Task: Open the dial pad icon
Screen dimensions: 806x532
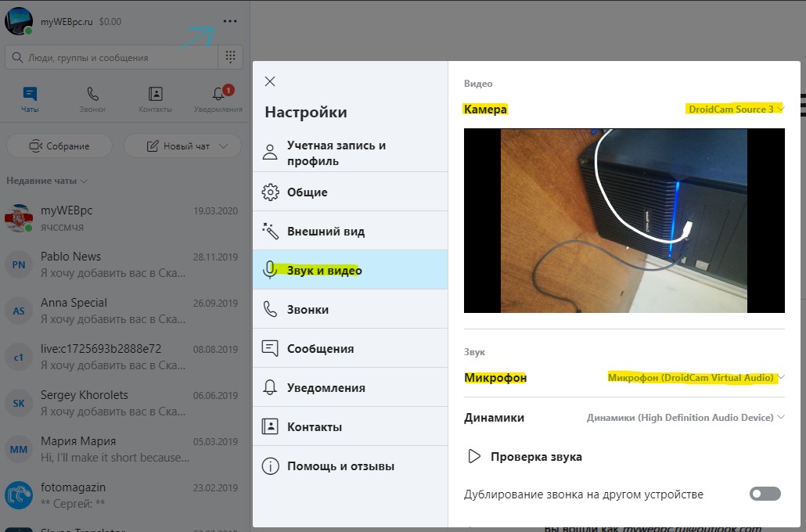Action: pos(229,57)
